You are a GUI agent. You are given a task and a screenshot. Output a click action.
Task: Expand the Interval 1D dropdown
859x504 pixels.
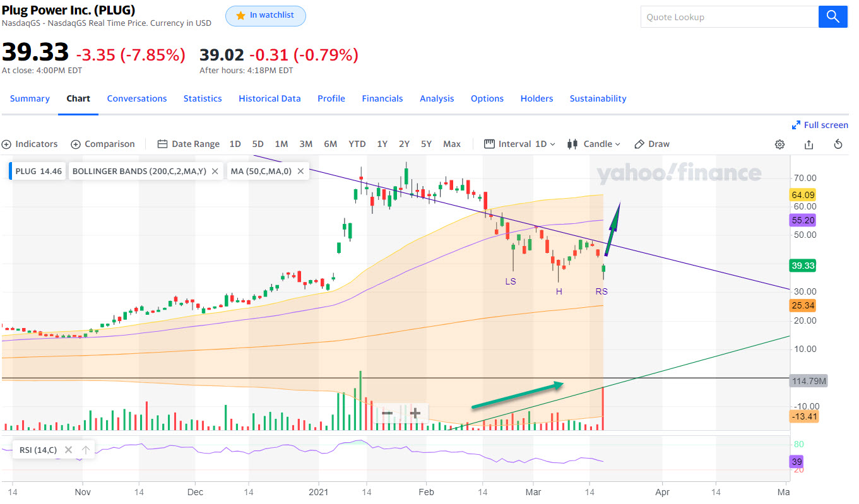pyautogui.click(x=520, y=144)
